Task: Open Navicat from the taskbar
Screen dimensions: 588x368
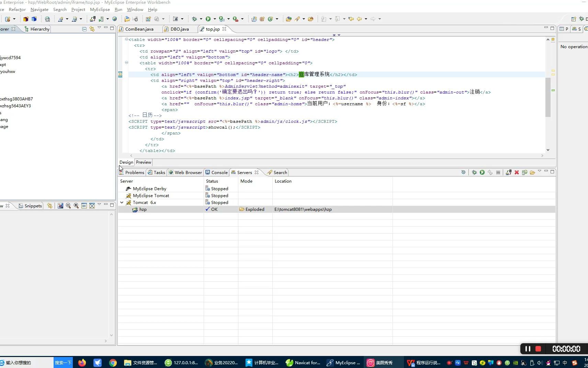Action: tap(303, 362)
